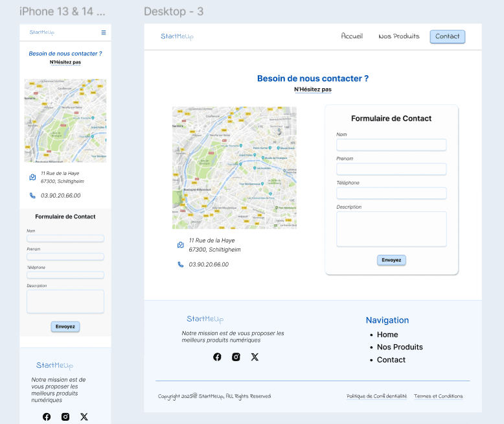Click 'N'Hésitez pas' subtitle in the iPhone frame

pos(65,62)
